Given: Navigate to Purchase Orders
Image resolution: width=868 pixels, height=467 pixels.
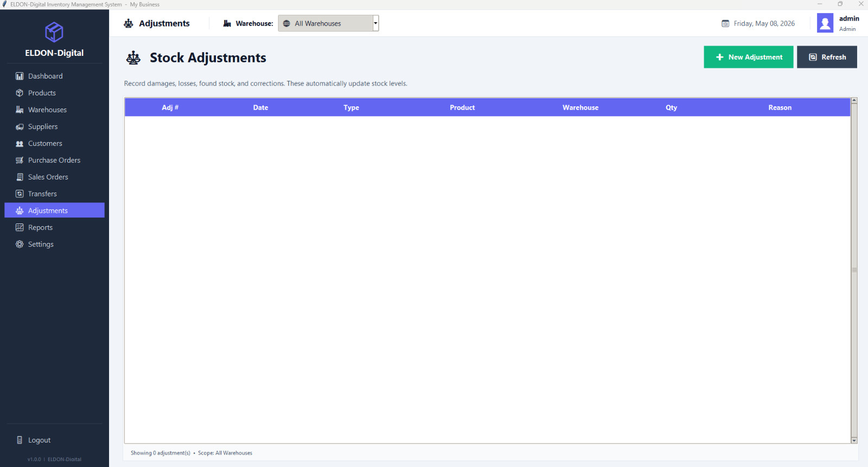Looking at the screenshot, I should pos(54,161).
